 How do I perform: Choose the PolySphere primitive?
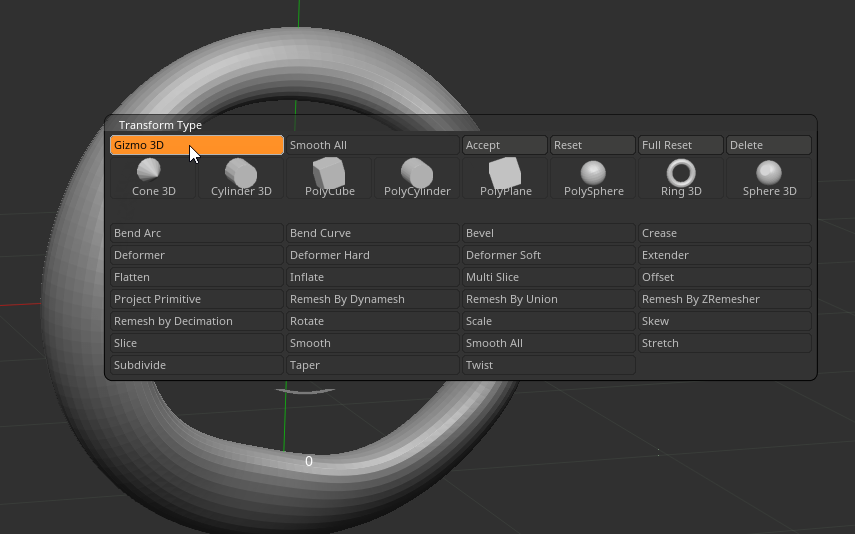(593, 177)
